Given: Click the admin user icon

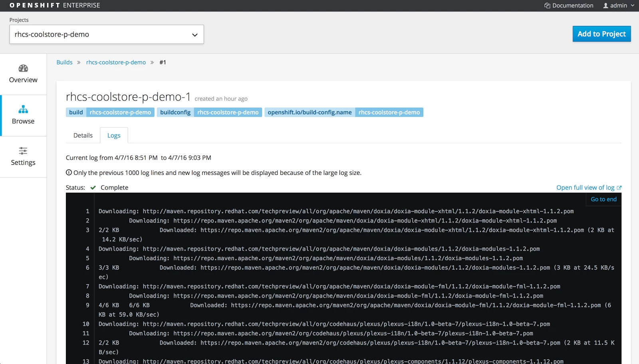Looking at the screenshot, I should coord(605,6).
